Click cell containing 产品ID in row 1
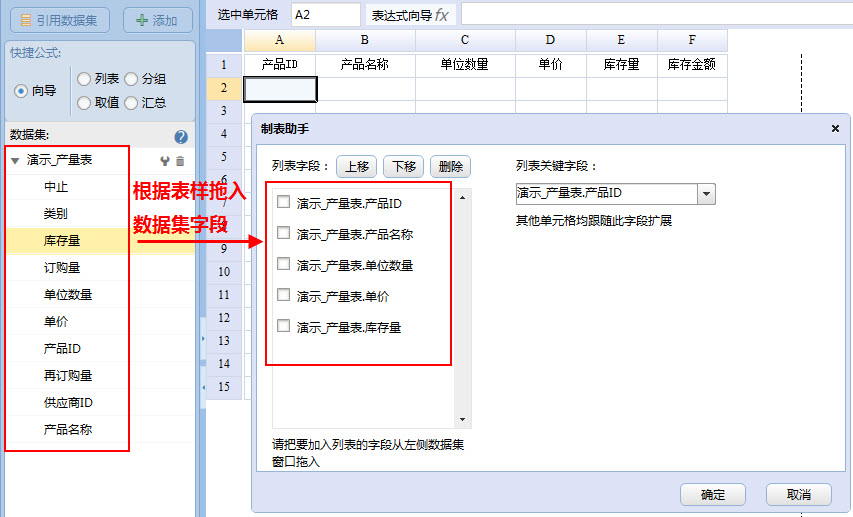853x517 pixels. pos(280,65)
